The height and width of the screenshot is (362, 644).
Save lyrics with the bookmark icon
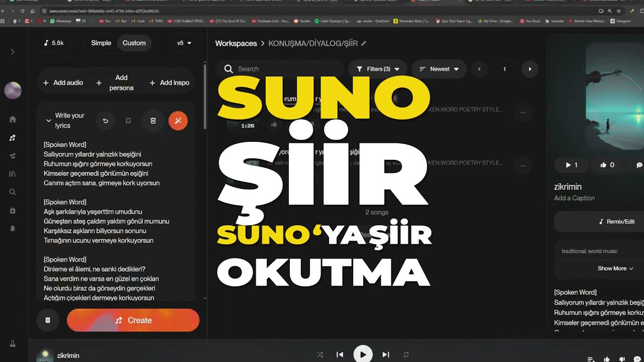point(128,121)
